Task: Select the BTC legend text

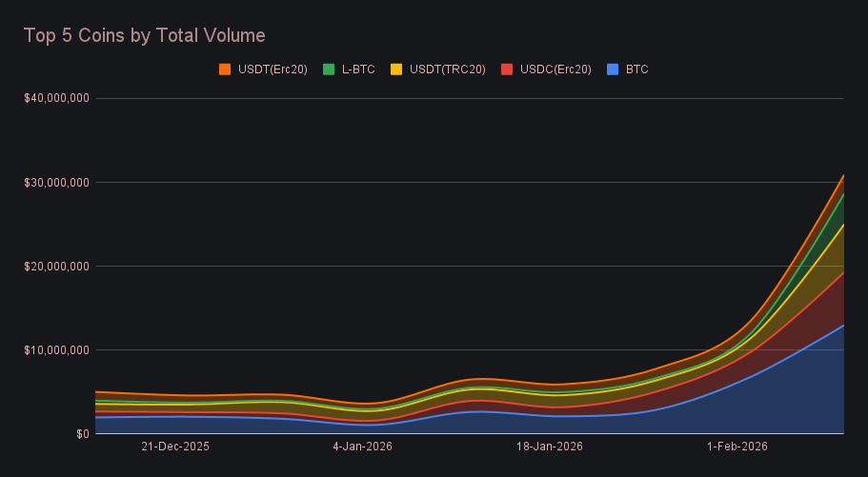Action: click(x=637, y=70)
